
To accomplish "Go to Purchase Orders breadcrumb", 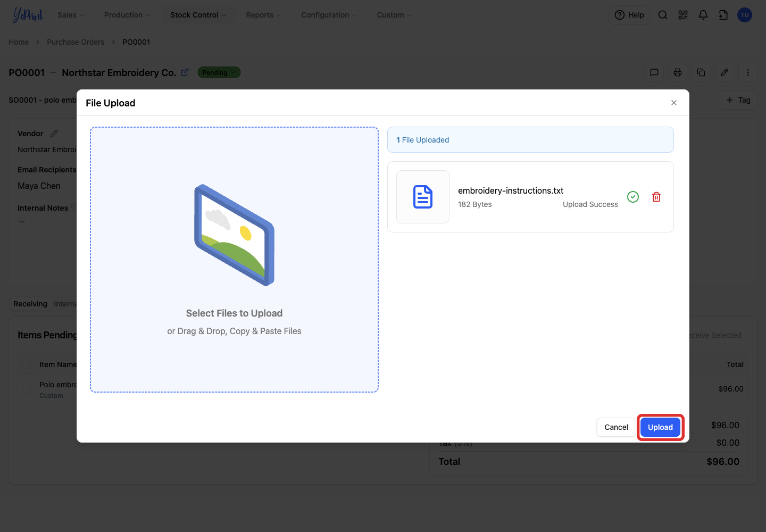I will pos(76,42).
